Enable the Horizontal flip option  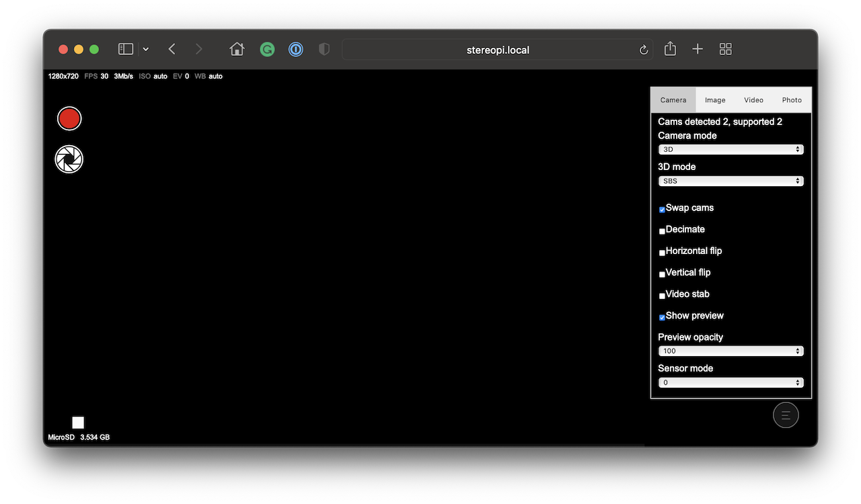click(662, 253)
